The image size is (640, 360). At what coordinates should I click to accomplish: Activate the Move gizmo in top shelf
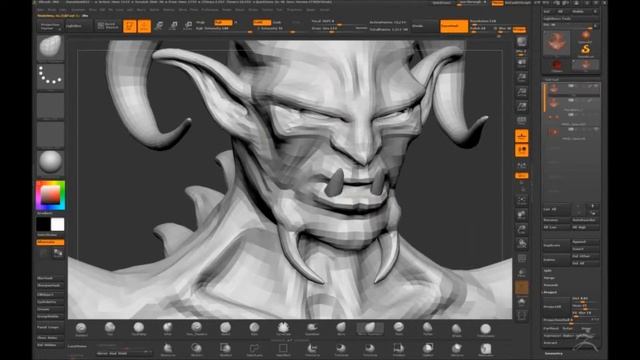pyautogui.click(x=159, y=26)
